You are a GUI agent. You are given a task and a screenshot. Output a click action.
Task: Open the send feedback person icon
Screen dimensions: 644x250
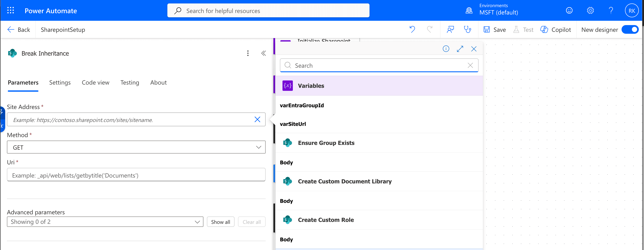pyautogui.click(x=450, y=29)
